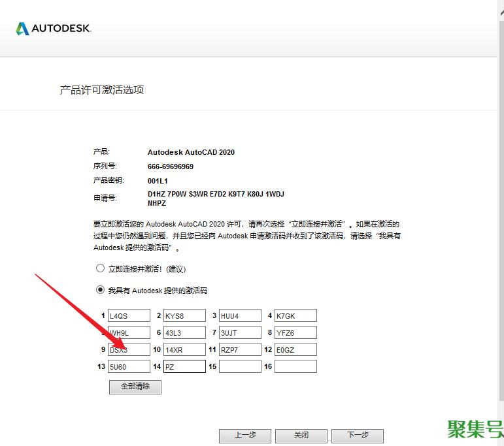Select activation field 10 with 14XR
Screen dimensions: 504x446
coord(184,350)
